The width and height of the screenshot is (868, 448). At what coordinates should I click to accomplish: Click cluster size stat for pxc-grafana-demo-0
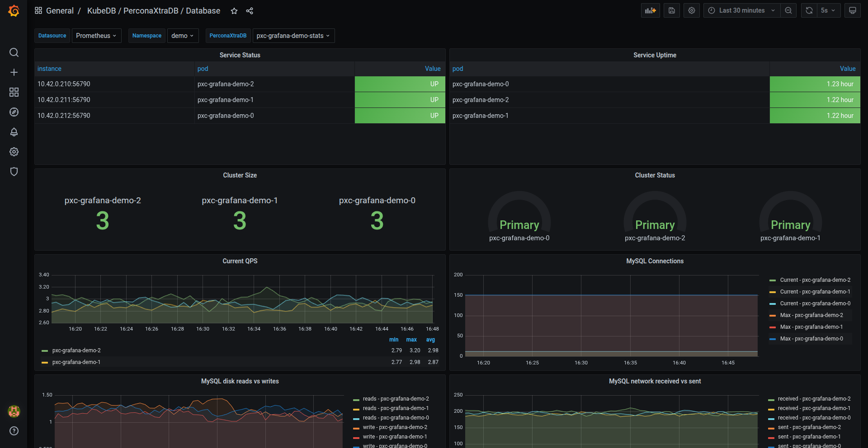pyautogui.click(x=377, y=215)
